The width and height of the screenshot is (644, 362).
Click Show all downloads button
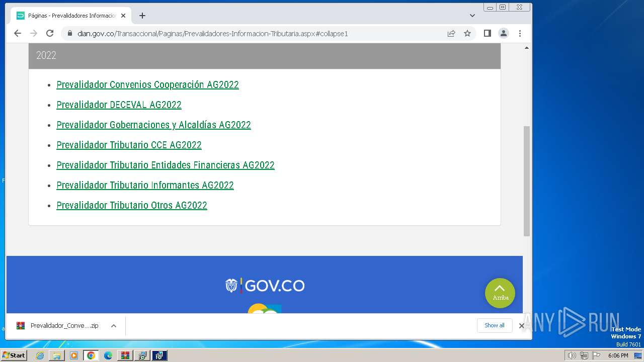494,325
